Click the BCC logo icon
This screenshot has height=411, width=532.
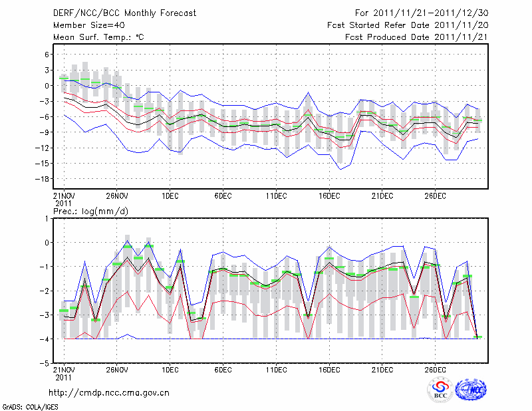tap(440, 390)
